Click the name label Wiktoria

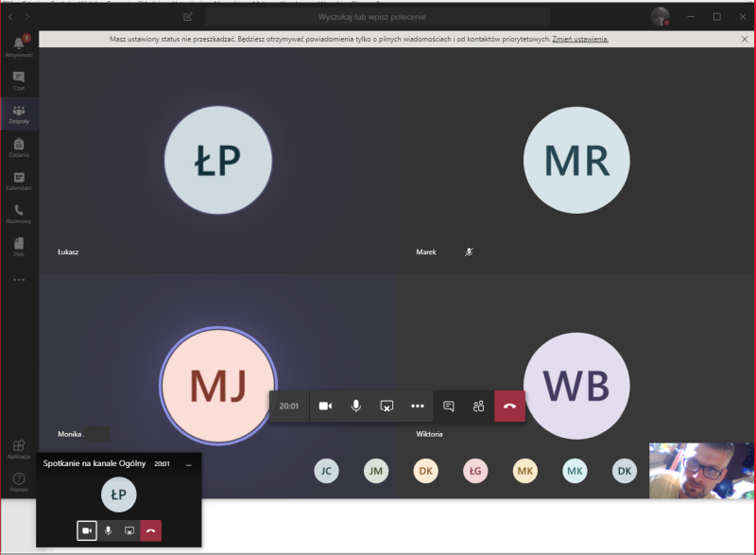(429, 434)
